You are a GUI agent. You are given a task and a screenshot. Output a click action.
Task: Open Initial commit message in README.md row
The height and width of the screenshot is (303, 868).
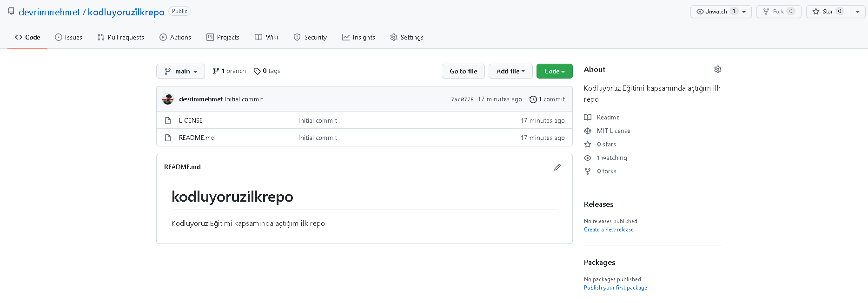click(318, 138)
